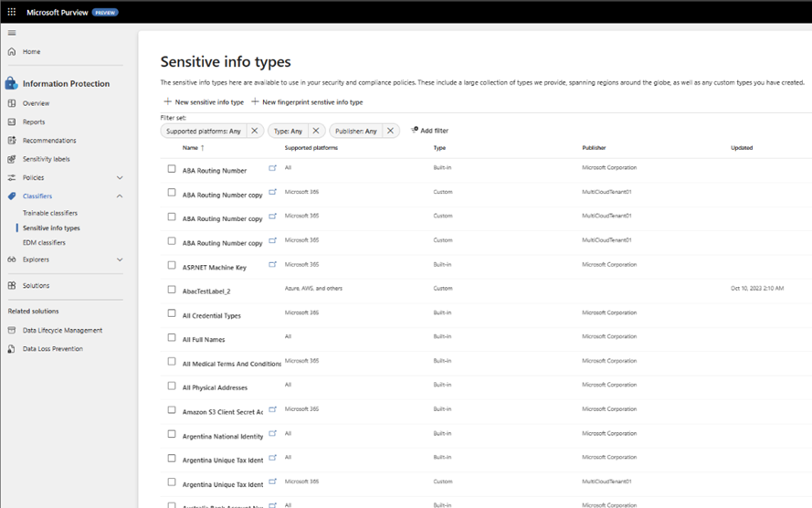Collapse the Classifiers chevron
Screen dimensions: 812x508
(120, 196)
